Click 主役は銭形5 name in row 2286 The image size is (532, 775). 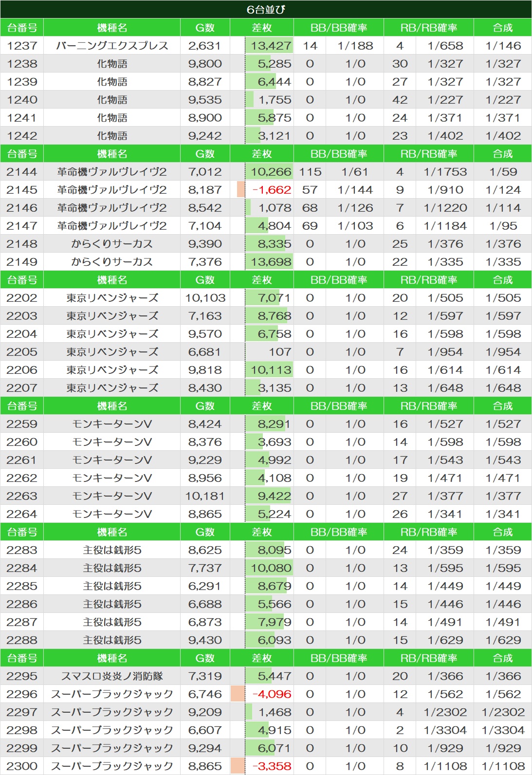[x=112, y=604]
